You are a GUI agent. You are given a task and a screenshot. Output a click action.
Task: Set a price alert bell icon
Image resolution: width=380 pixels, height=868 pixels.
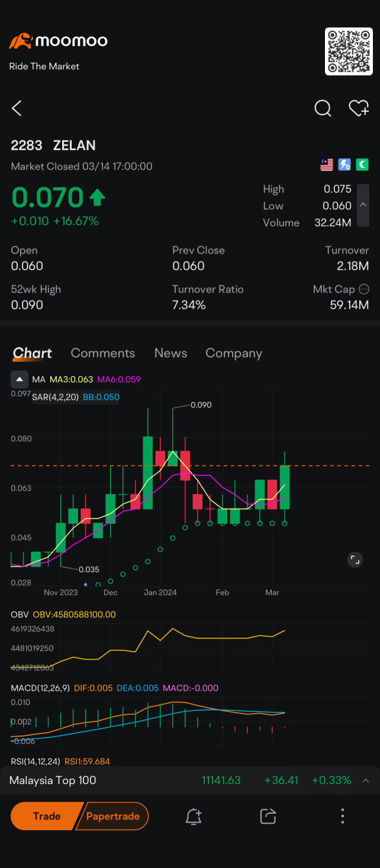(x=194, y=817)
